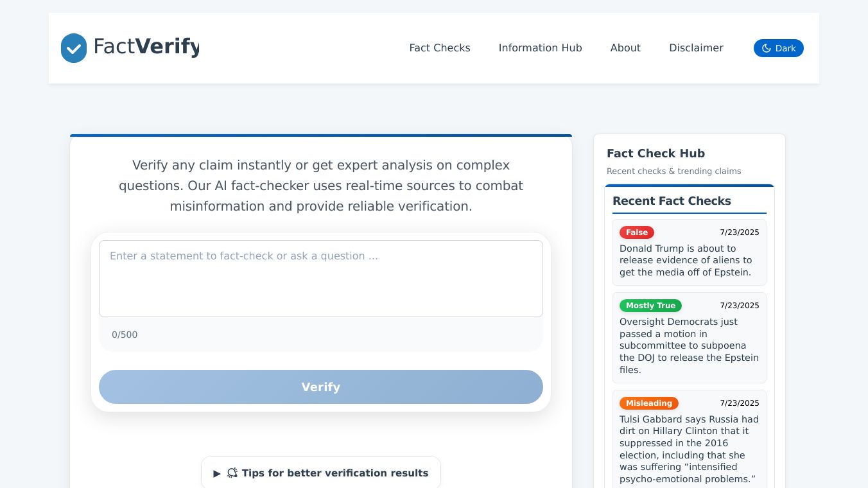Open the Disclaimer link
Screen dimensions: 868x488
coord(696,48)
